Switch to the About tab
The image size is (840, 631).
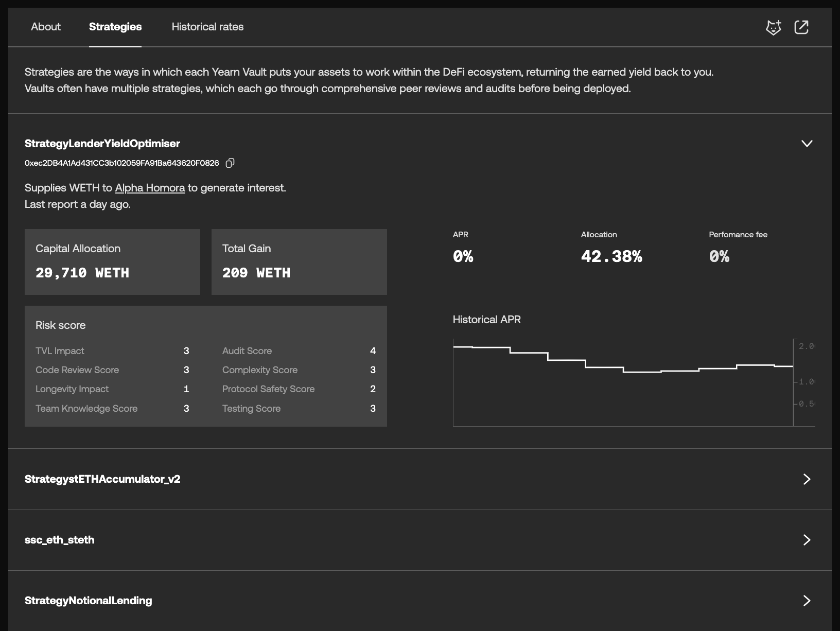(46, 27)
